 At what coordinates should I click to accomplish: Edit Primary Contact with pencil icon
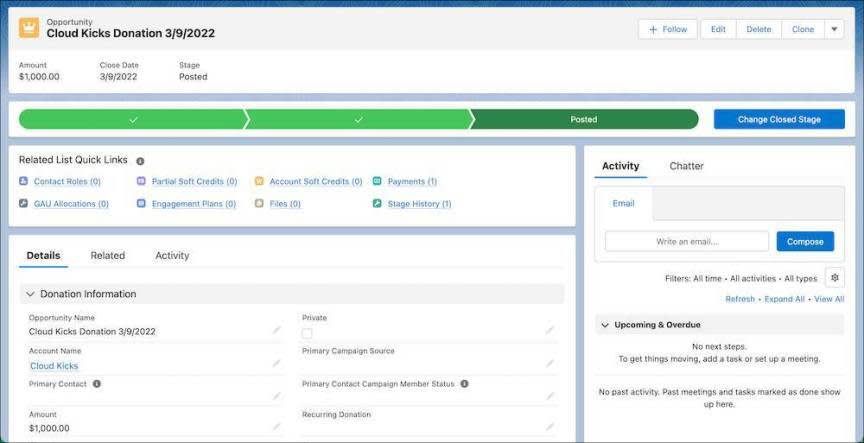276,396
